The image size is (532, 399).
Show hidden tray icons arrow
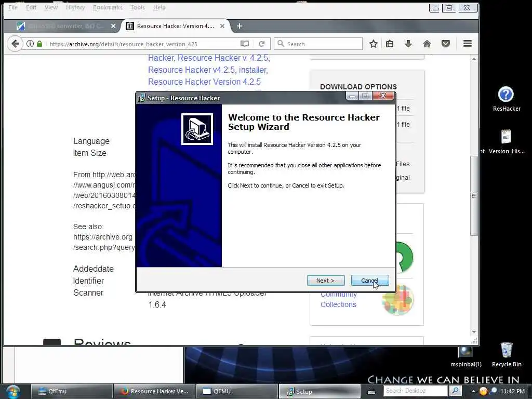473,391
